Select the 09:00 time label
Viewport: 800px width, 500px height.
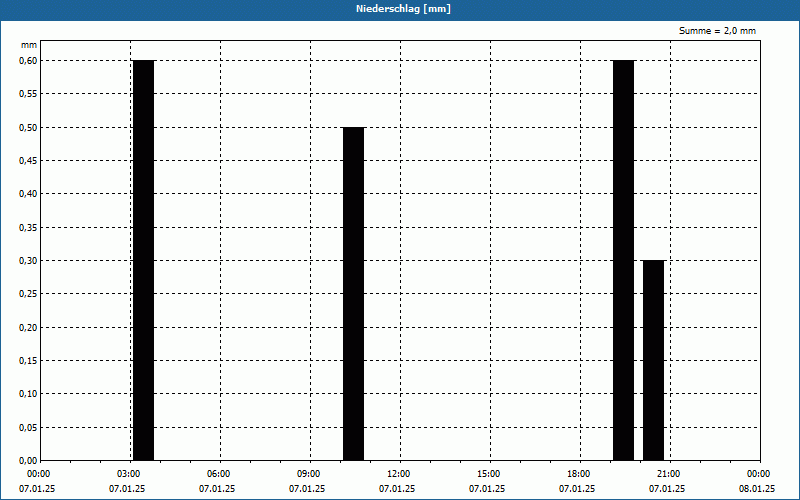point(310,474)
